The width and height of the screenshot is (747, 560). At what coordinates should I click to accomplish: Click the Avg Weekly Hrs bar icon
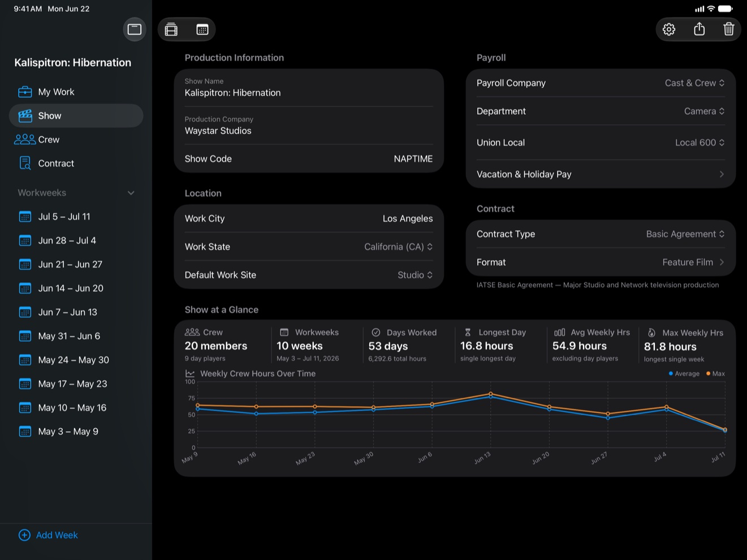coord(559,333)
